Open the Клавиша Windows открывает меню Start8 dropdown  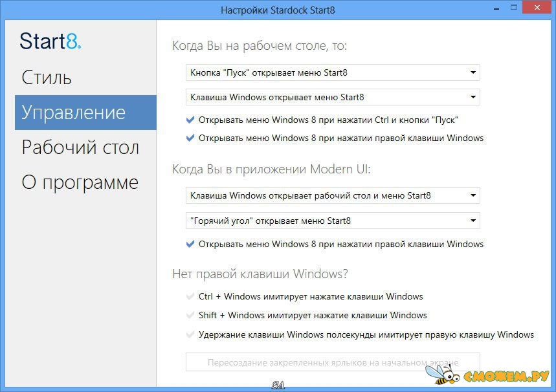pyautogui.click(x=333, y=97)
